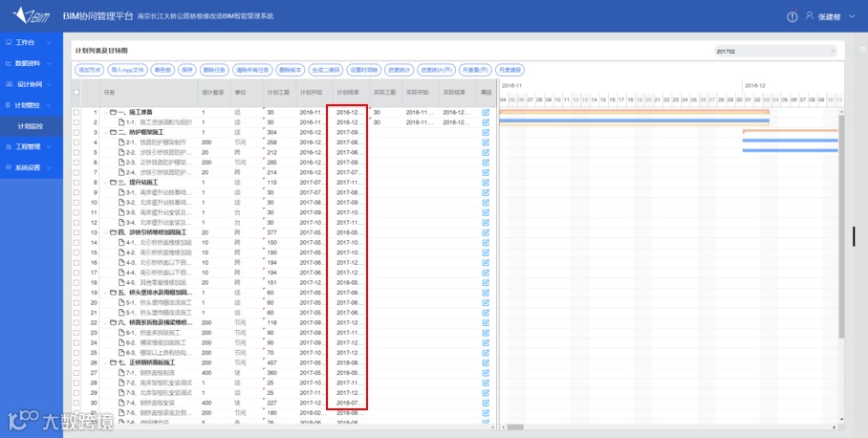Screen dimensions: 868x438
Task: Collapse the 一、施工准备 task group
Action: coord(105,113)
